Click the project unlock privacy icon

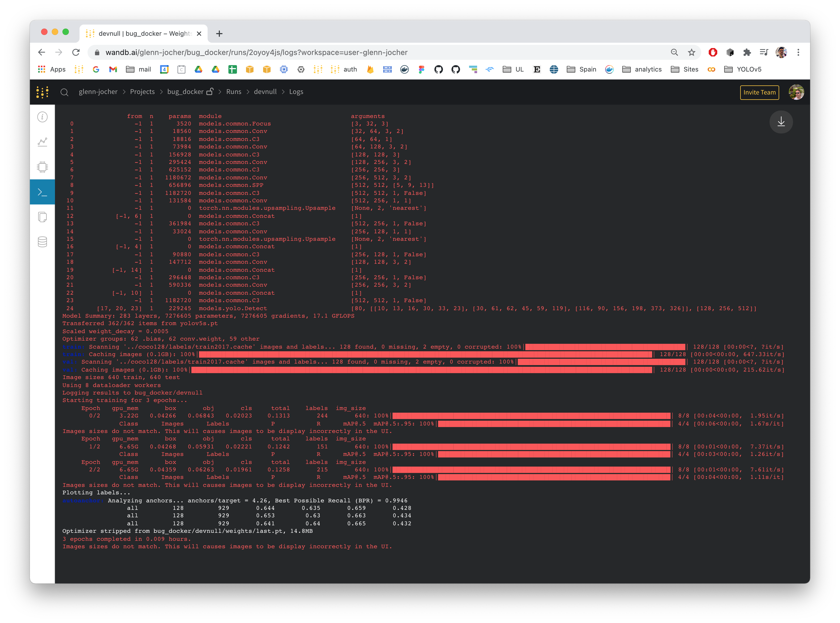pos(210,91)
